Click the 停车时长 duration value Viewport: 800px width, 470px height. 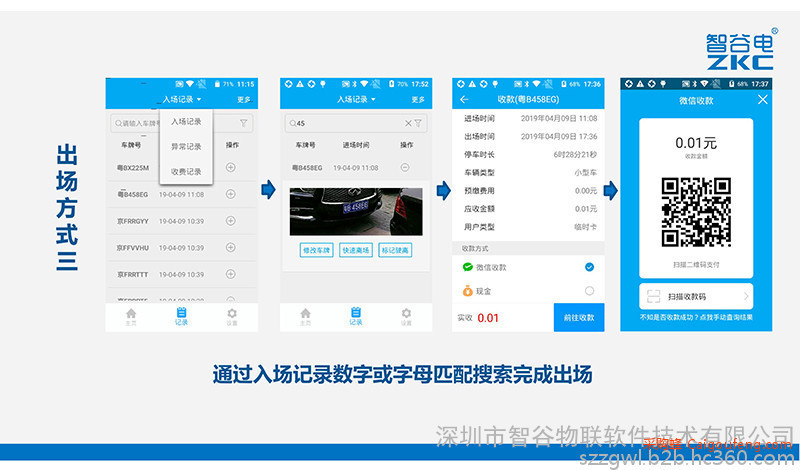coord(575,155)
